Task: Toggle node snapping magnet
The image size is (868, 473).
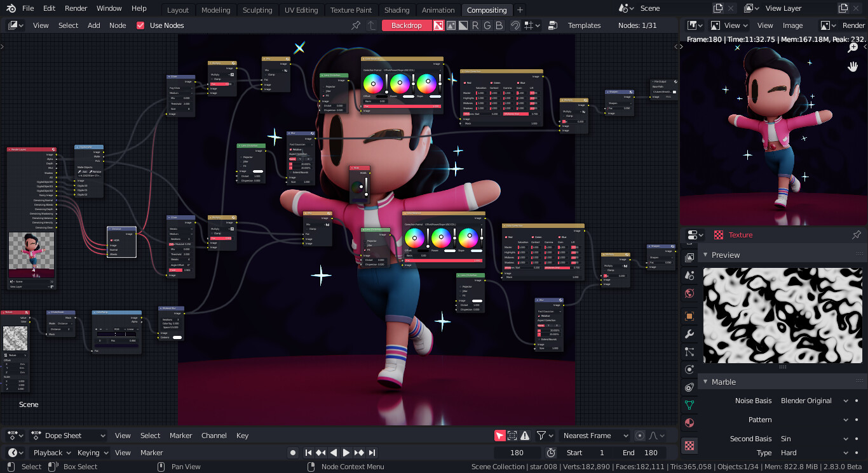Action: click(515, 25)
